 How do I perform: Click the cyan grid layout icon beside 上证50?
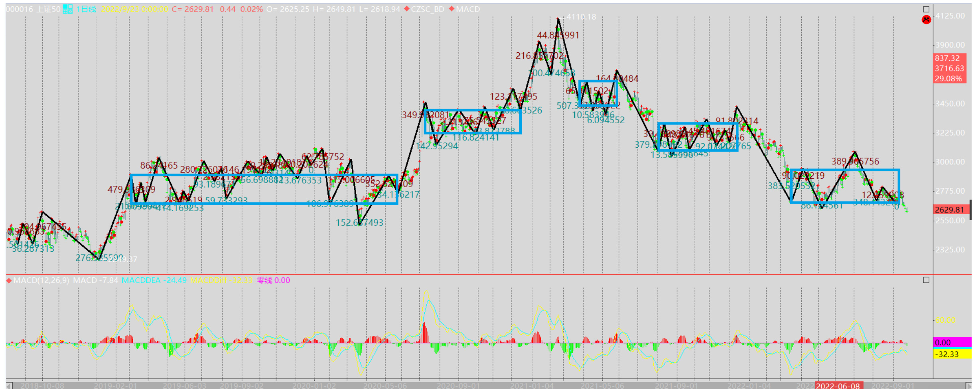point(68,9)
